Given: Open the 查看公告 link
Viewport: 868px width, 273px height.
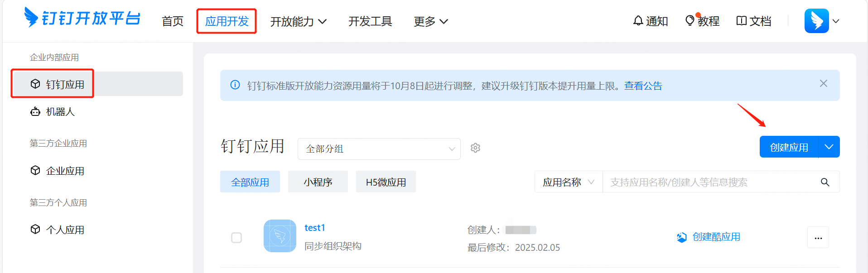Looking at the screenshot, I should [x=643, y=86].
